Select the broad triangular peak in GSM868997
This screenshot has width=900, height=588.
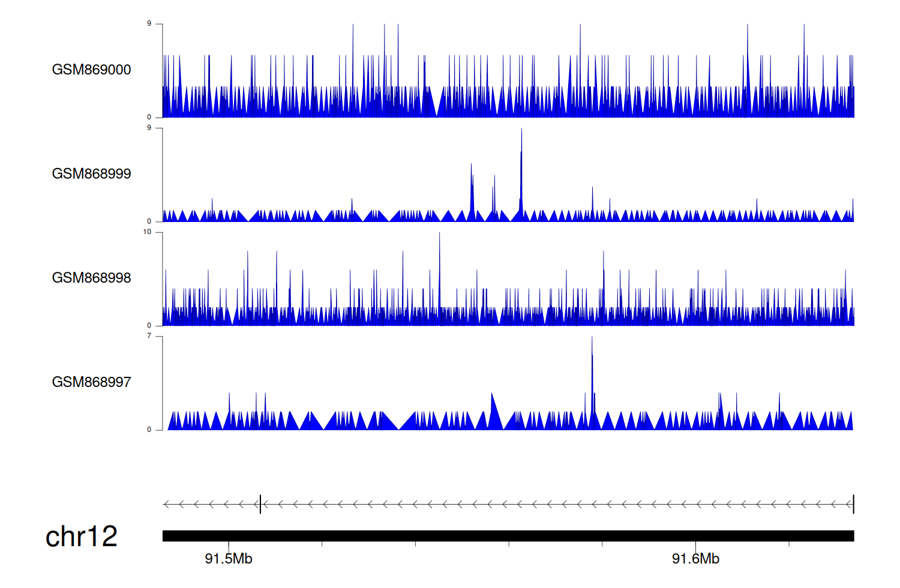493,414
